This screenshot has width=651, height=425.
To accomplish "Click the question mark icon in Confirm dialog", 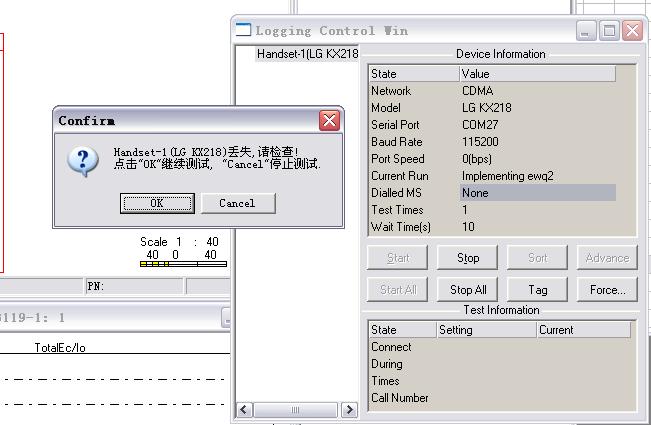I will (x=83, y=161).
